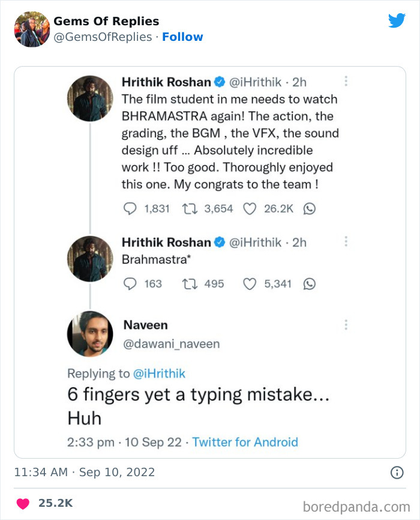Follow the Gems Of Replies account

click(182, 37)
